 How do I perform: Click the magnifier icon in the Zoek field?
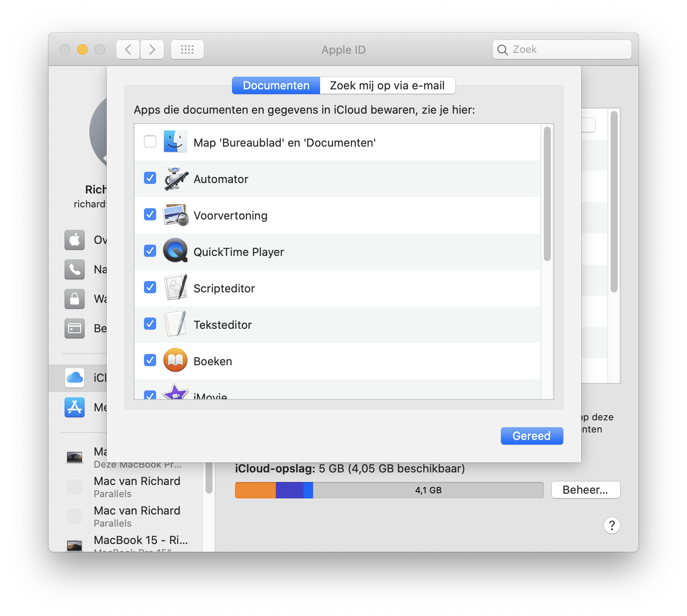(x=503, y=50)
